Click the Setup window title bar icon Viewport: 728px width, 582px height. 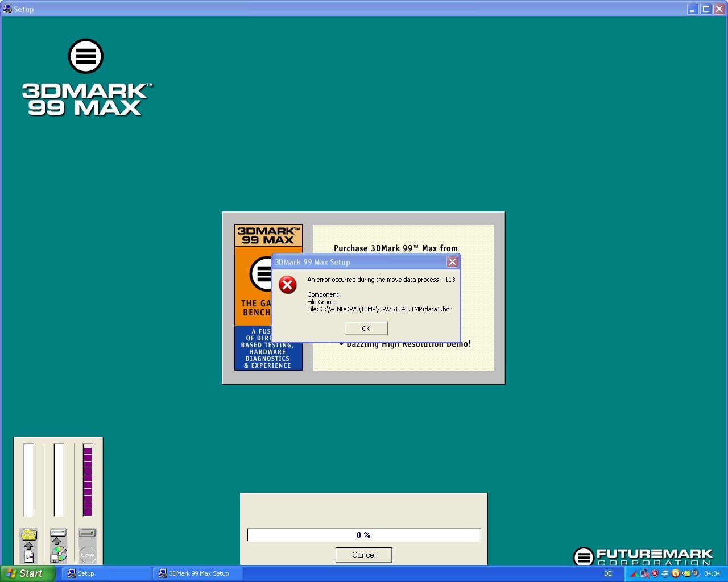7,9
